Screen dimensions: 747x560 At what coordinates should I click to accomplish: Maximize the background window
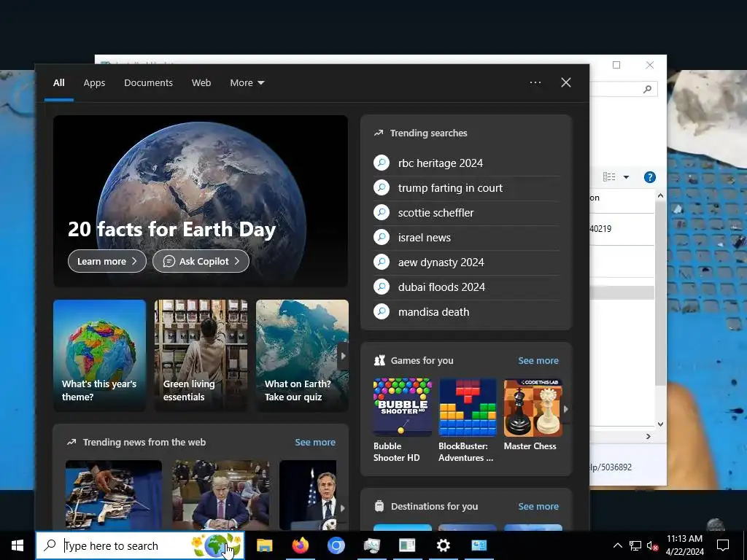point(616,65)
